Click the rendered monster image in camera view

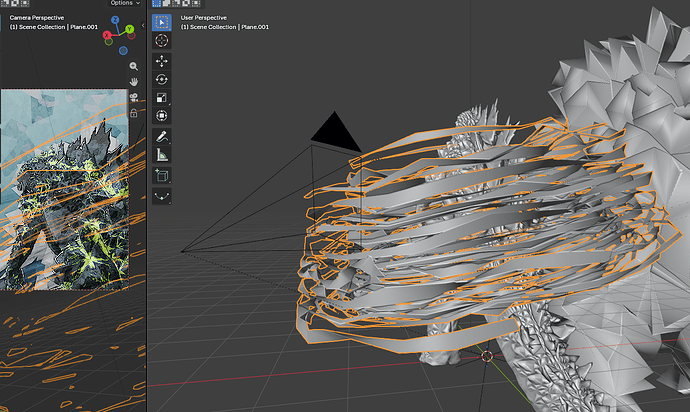64,190
